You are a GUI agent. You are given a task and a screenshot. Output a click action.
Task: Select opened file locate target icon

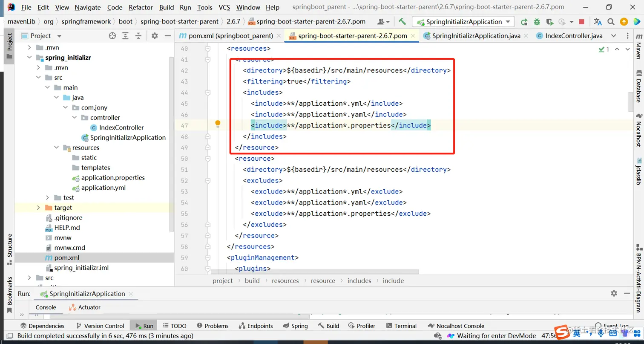(x=112, y=36)
